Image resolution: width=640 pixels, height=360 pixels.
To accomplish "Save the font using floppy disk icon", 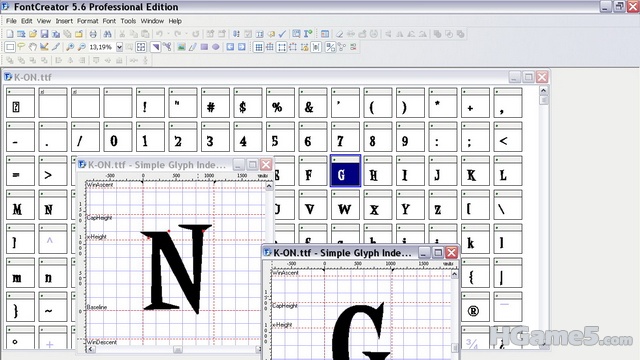I will point(44,34).
